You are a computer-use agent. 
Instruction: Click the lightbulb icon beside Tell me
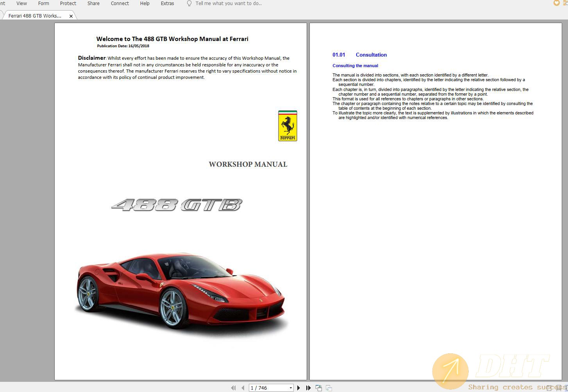(x=189, y=4)
